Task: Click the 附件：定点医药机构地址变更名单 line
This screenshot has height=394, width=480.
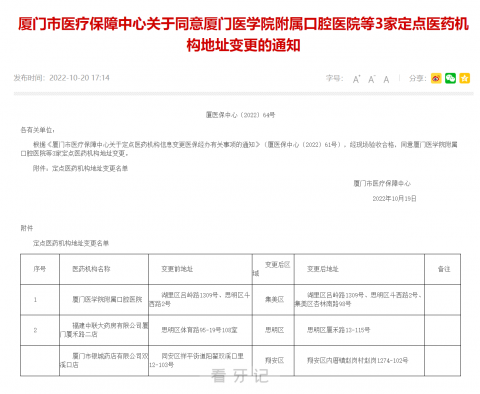Action: tap(80, 168)
